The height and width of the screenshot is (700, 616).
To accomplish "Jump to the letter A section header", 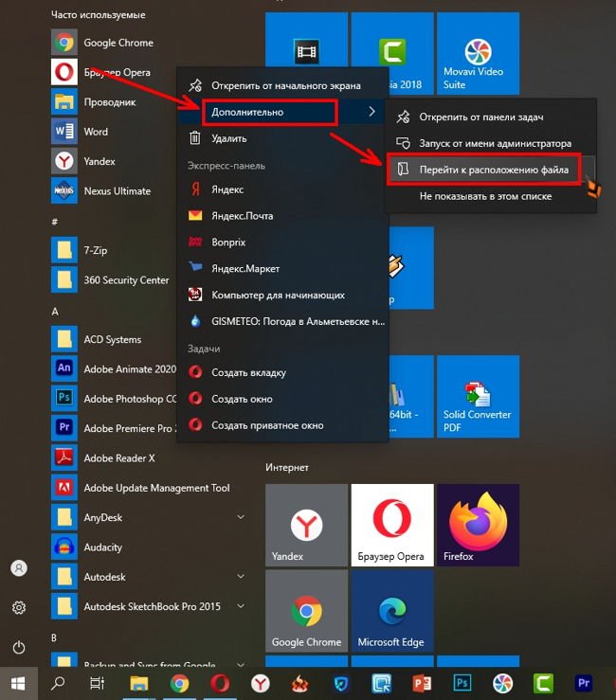I will pos(55,311).
